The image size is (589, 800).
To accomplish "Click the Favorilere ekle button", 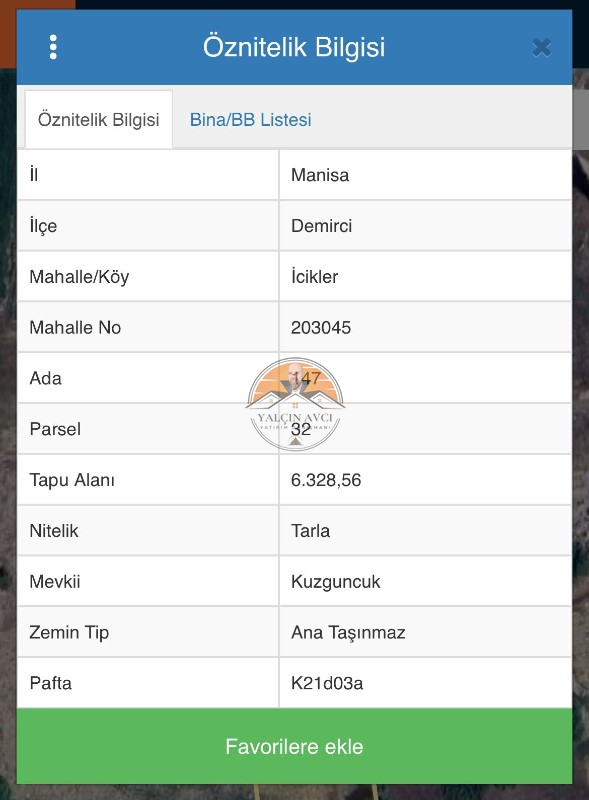I will tap(294, 746).
